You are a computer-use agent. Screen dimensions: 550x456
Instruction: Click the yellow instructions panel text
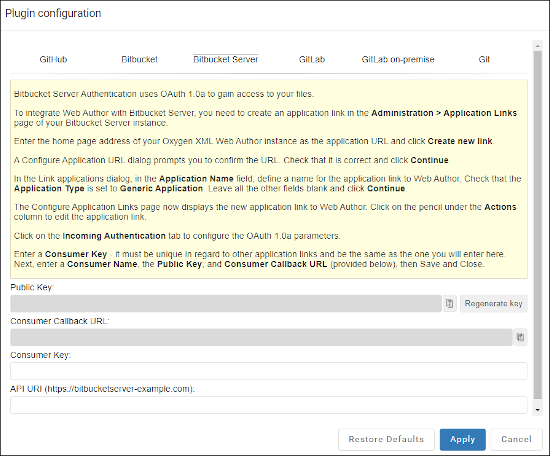[x=269, y=179]
